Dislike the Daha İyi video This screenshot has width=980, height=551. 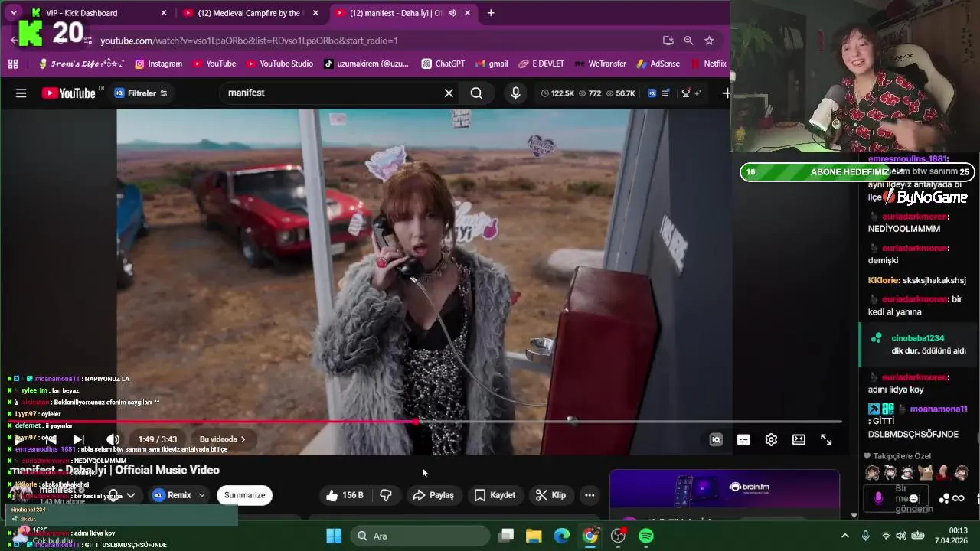point(386,495)
